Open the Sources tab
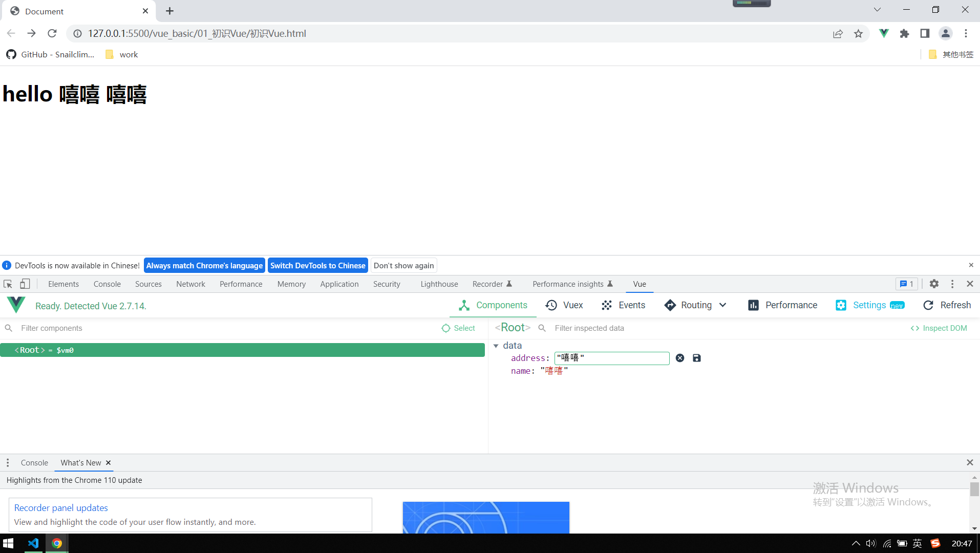980x553 pixels. pyautogui.click(x=148, y=284)
